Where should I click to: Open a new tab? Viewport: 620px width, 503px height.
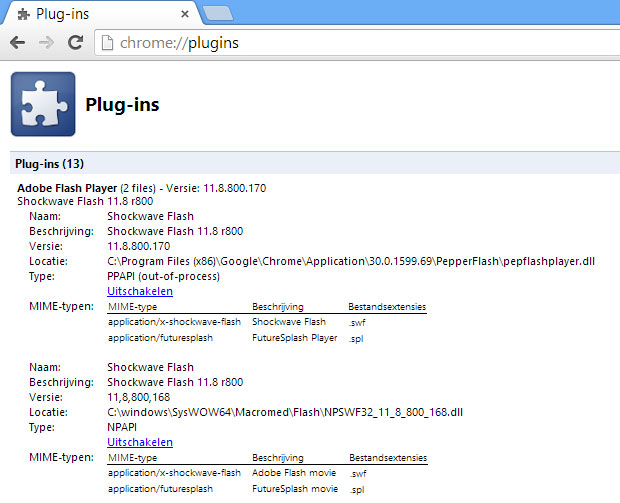click(x=217, y=13)
